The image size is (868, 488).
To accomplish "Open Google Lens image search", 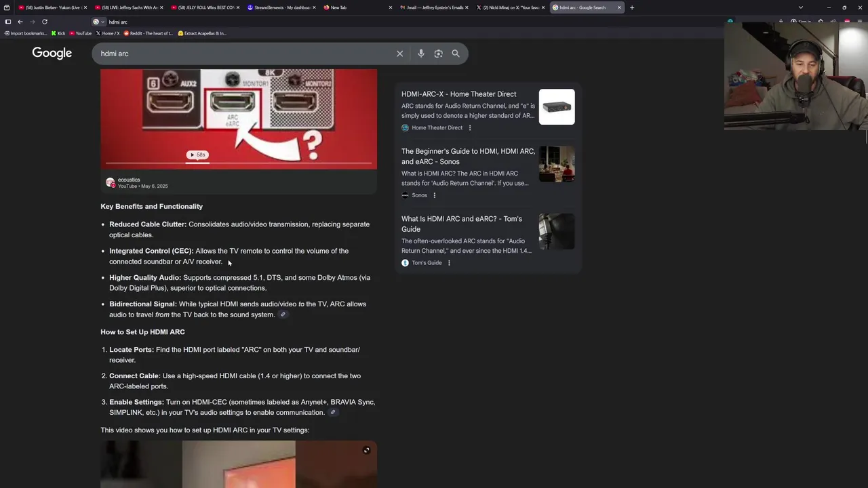I will coord(438,54).
